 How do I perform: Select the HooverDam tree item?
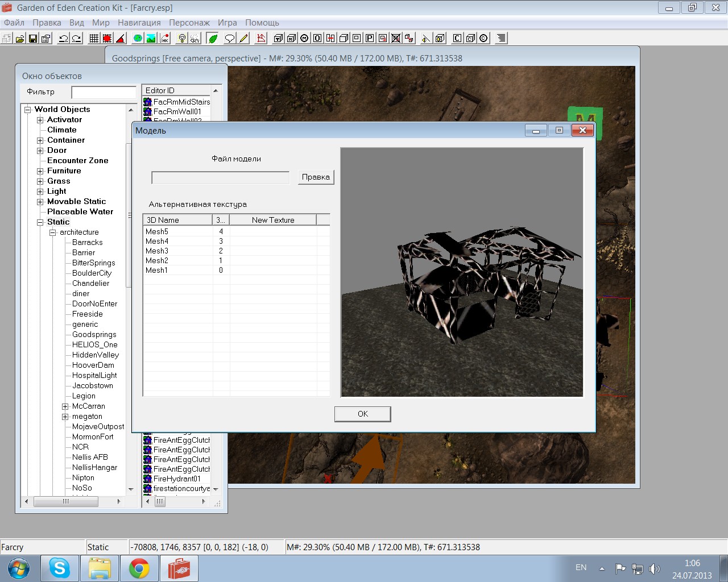(93, 365)
